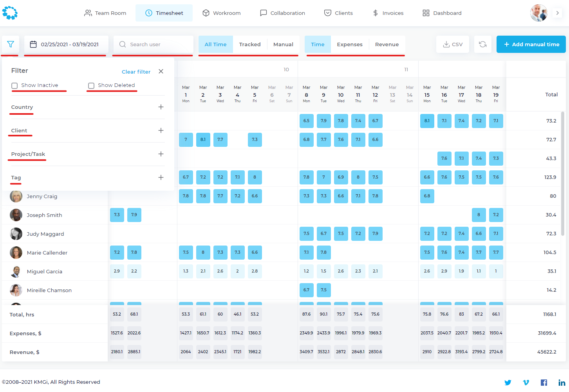Click the refresh sync icon
The height and width of the screenshot is (392, 569).
pos(482,44)
